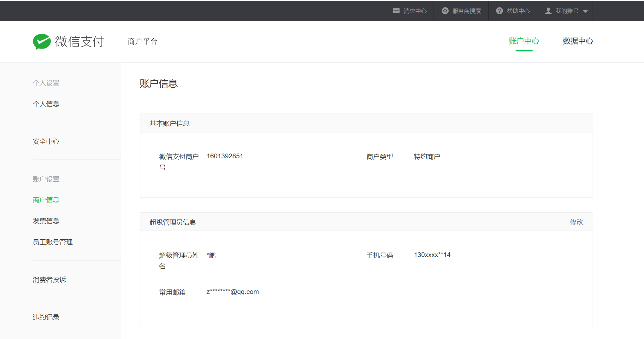Switch to the 数据中心 tab
644x339 pixels.
click(578, 41)
